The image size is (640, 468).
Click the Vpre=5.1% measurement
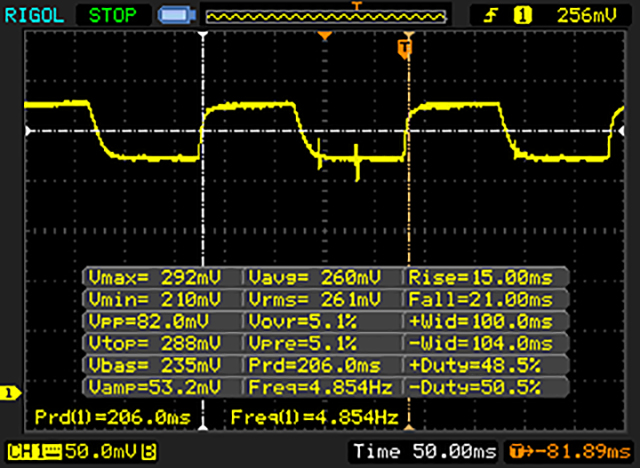click(x=303, y=343)
